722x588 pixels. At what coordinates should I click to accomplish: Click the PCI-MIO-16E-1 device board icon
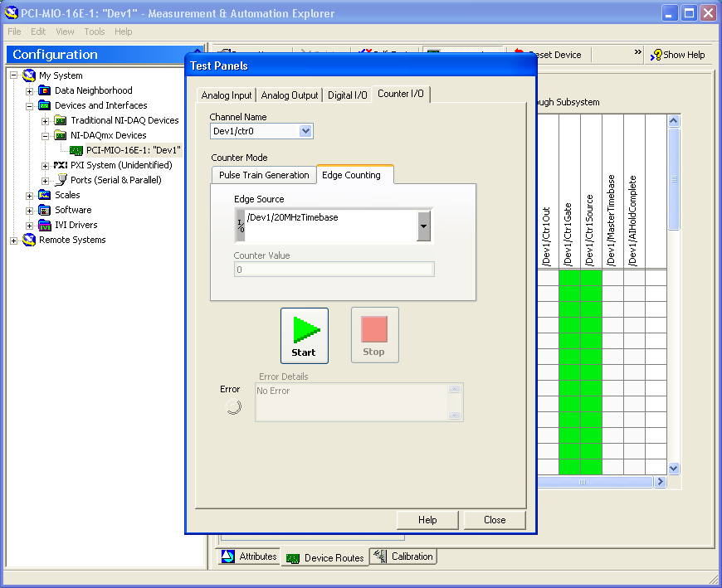pyautogui.click(x=76, y=150)
